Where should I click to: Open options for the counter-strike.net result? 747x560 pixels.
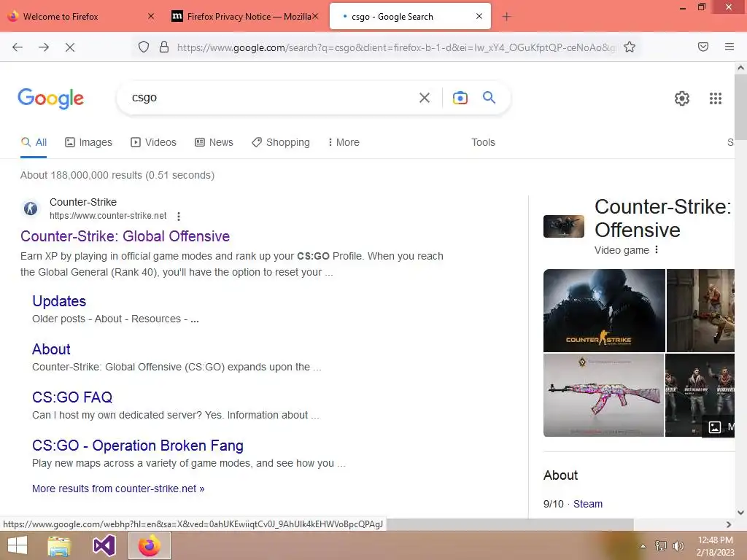(x=179, y=216)
